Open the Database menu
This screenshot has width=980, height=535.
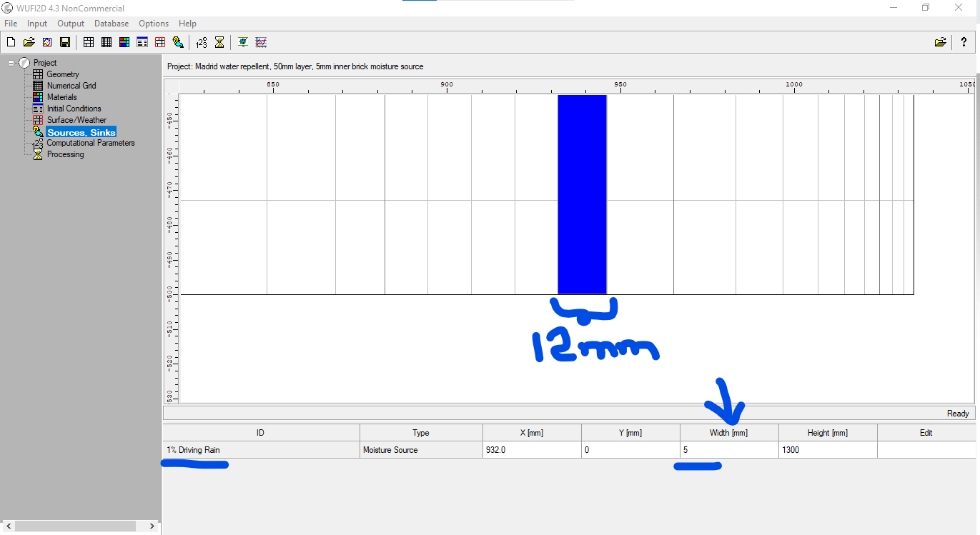click(112, 24)
